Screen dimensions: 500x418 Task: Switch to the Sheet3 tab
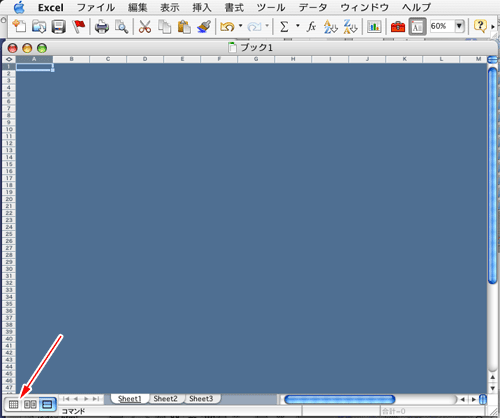201,399
